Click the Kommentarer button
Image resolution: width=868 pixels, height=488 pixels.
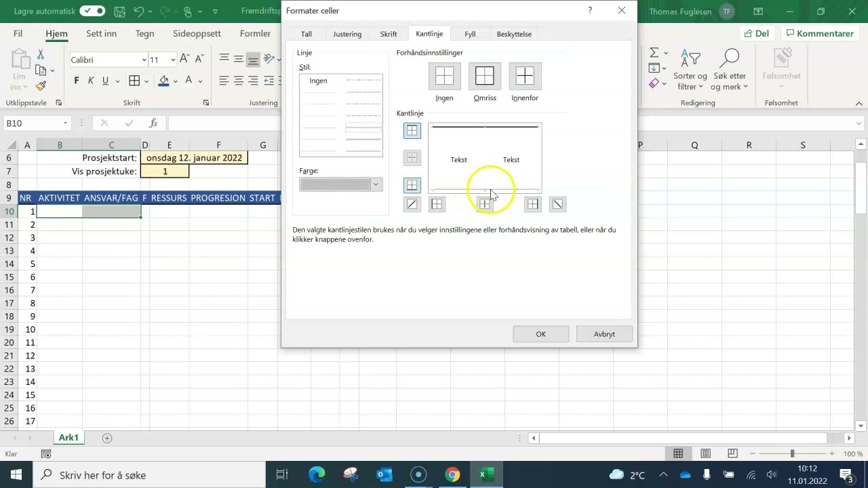[x=818, y=34]
